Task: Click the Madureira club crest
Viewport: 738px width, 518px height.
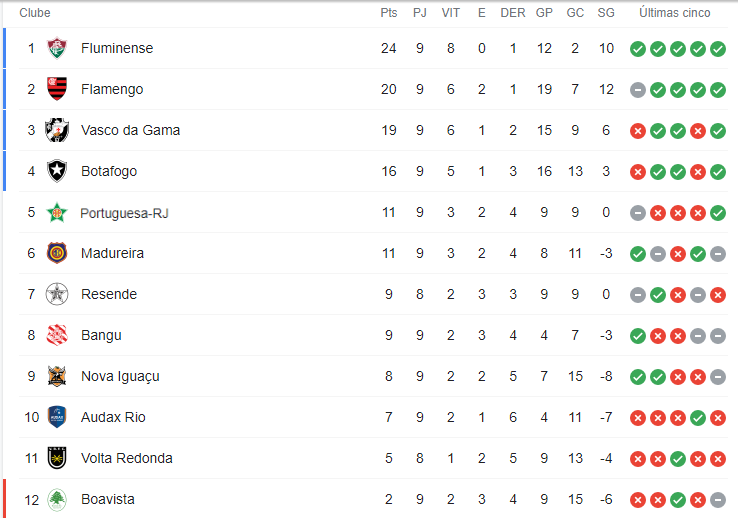Action: [57, 253]
